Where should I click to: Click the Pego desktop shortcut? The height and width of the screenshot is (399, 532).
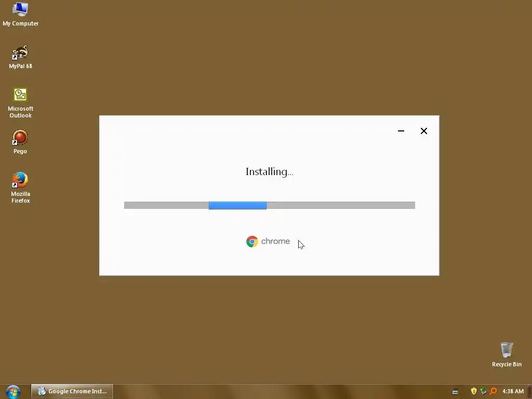point(20,142)
